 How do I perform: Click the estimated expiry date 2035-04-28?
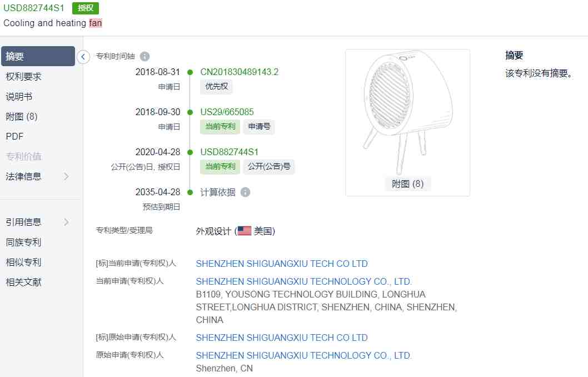click(x=157, y=192)
